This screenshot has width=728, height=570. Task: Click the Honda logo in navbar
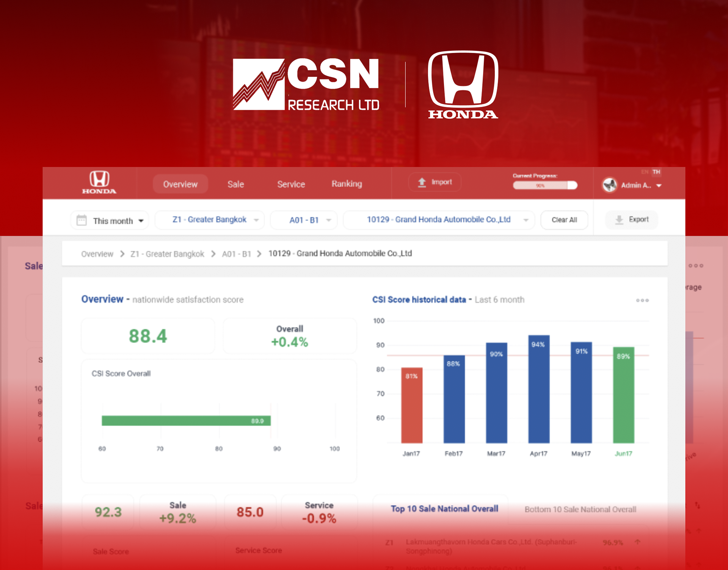[99, 183]
